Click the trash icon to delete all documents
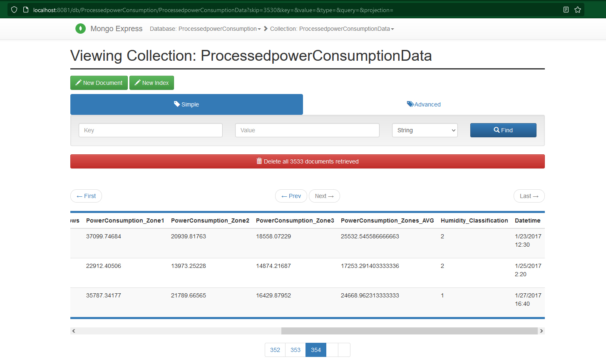 pos(259,161)
